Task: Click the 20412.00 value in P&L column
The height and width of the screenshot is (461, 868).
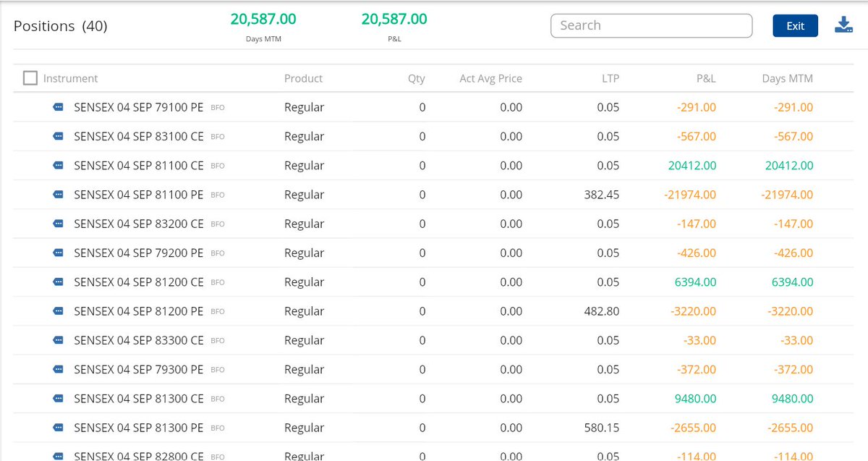Action: point(692,166)
